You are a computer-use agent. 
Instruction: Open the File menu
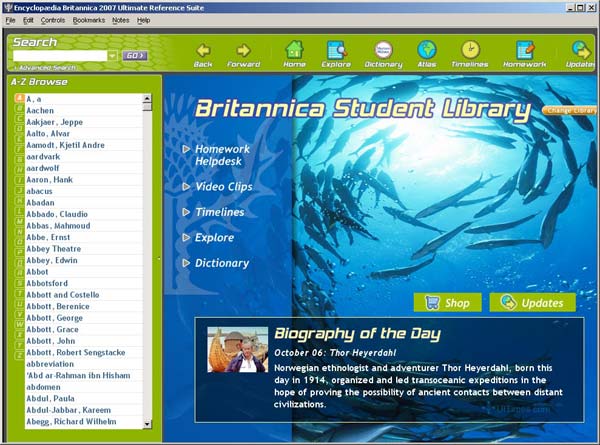point(10,20)
